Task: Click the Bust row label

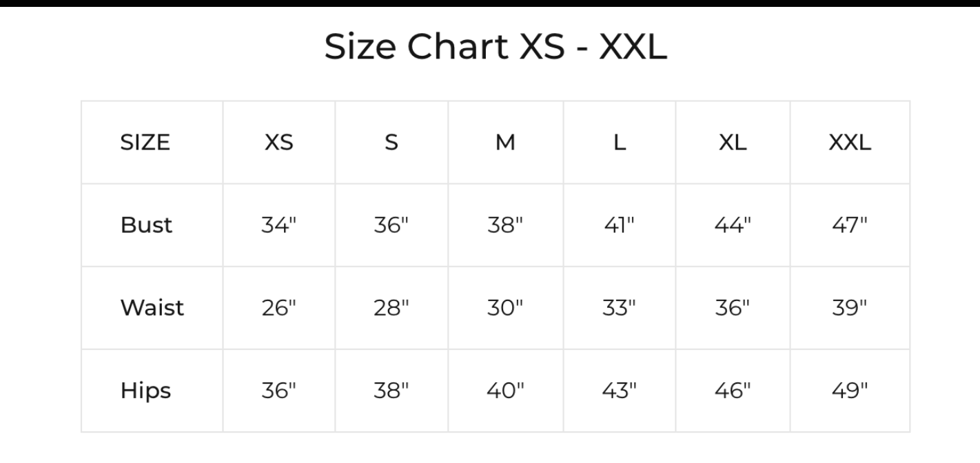Action: pos(146,225)
